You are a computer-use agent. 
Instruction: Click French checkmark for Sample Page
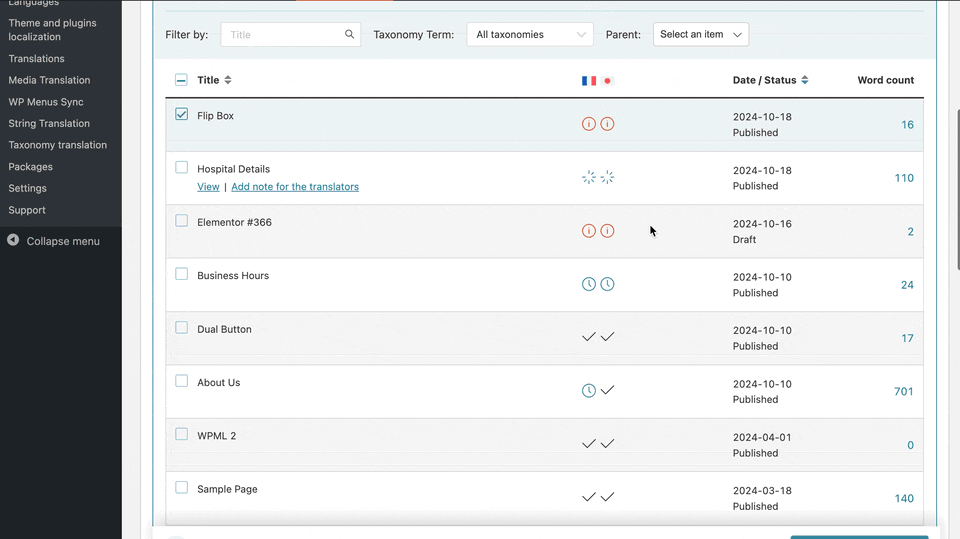click(588, 497)
